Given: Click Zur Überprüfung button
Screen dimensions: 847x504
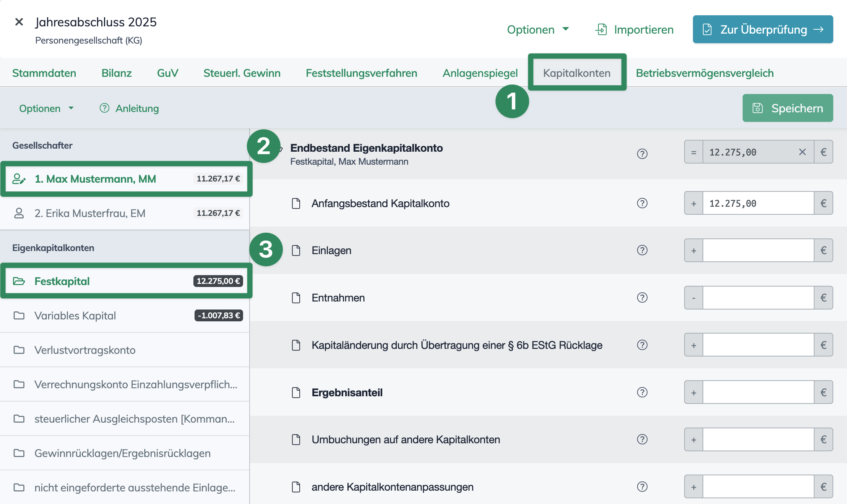Looking at the screenshot, I should click(763, 29).
